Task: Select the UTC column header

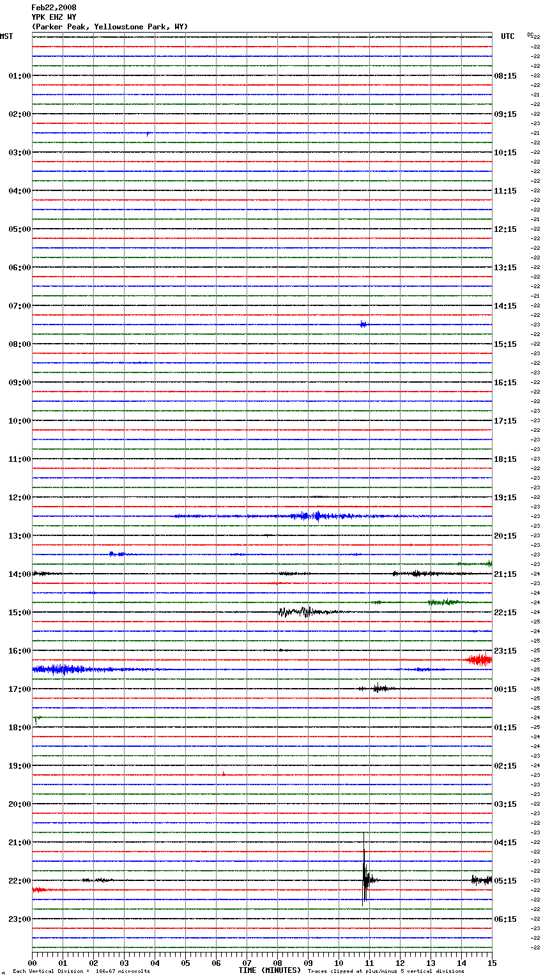Action: pyautogui.click(x=508, y=36)
